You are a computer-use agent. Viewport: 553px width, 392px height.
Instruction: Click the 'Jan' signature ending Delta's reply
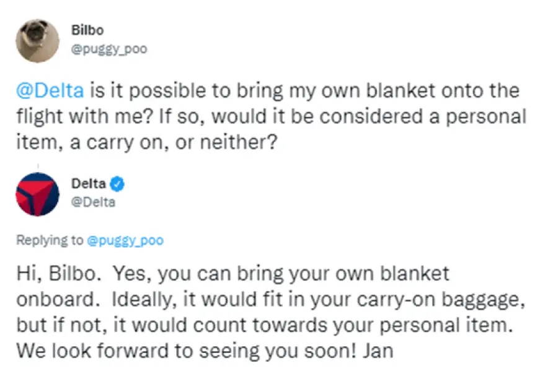(378, 351)
